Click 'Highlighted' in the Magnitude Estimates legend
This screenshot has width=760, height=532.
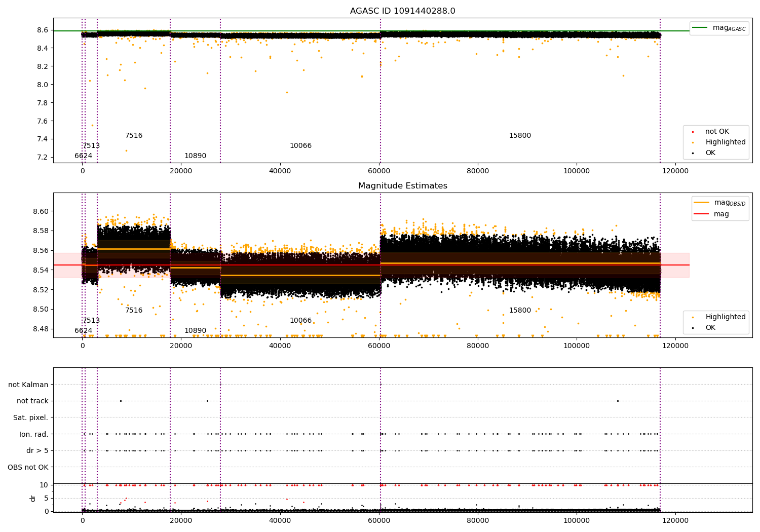725,317
